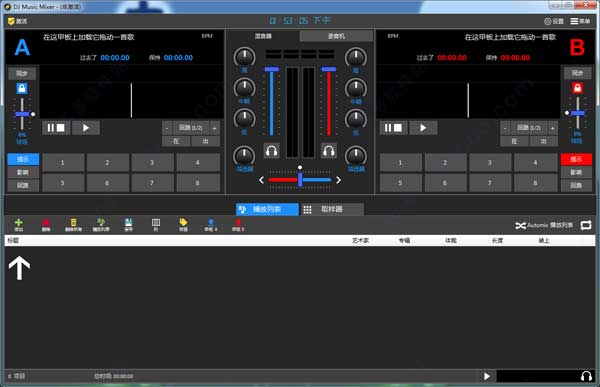
Task: Click the blue load to deck A icon
Action: [211, 224]
